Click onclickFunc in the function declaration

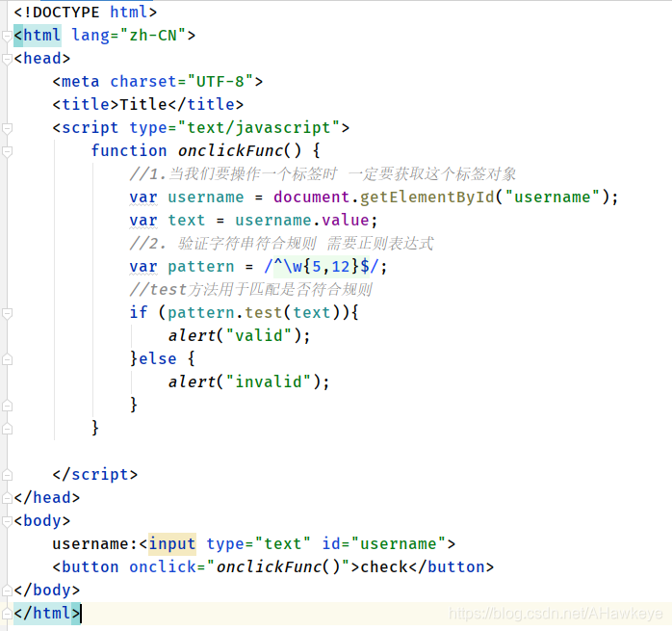[x=230, y=150]
